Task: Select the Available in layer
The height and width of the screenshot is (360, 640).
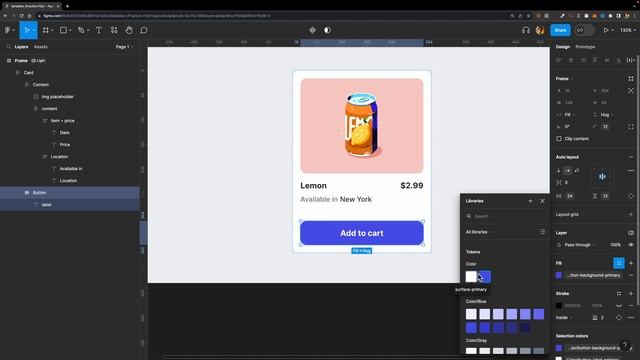Action: 70,169
